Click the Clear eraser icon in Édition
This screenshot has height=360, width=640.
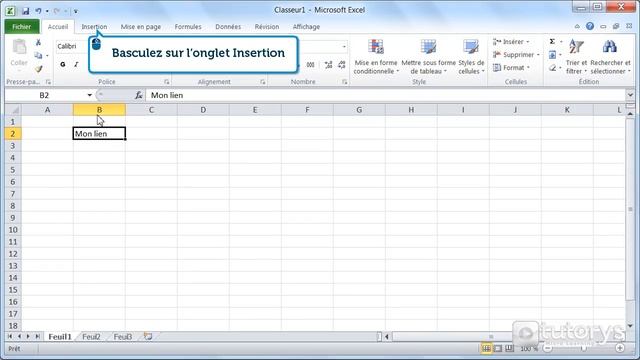tap(552, 68)
